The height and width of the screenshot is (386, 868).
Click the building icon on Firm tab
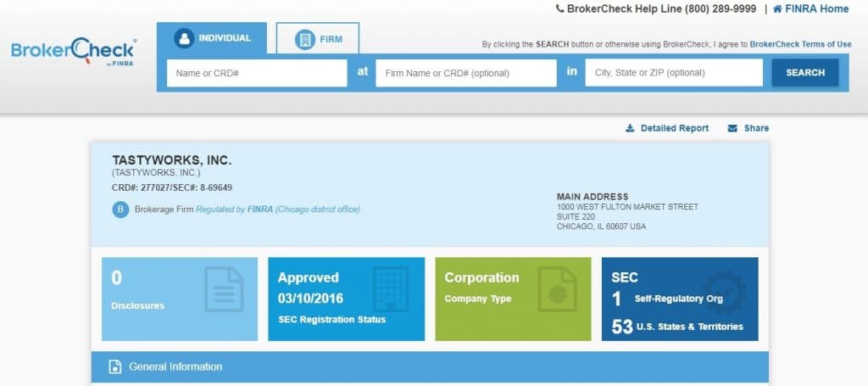pos(304,39)
